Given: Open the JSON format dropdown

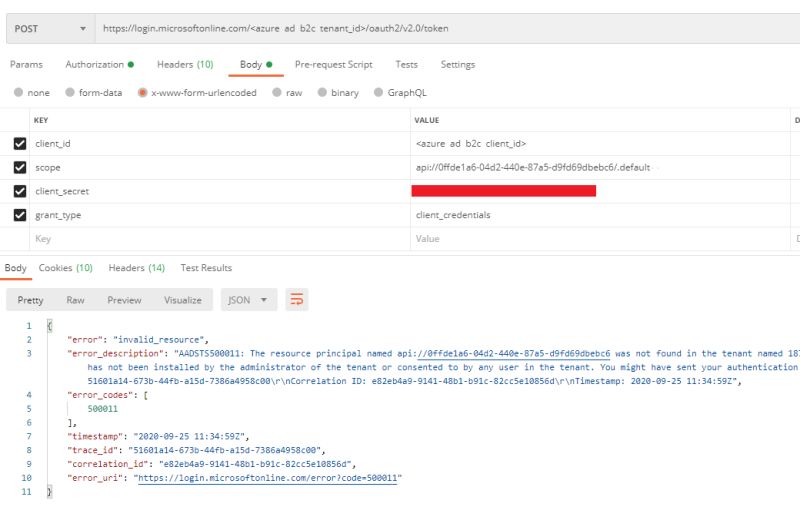Looking at the screenshot, I should [248, 300].
